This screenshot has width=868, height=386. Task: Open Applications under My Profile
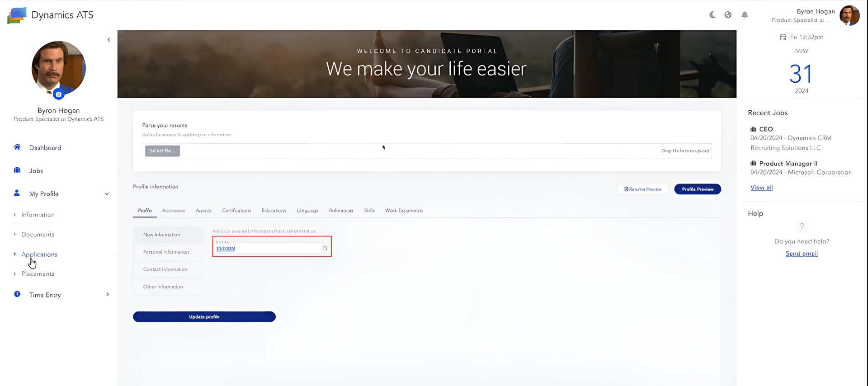tap(39, 254)
